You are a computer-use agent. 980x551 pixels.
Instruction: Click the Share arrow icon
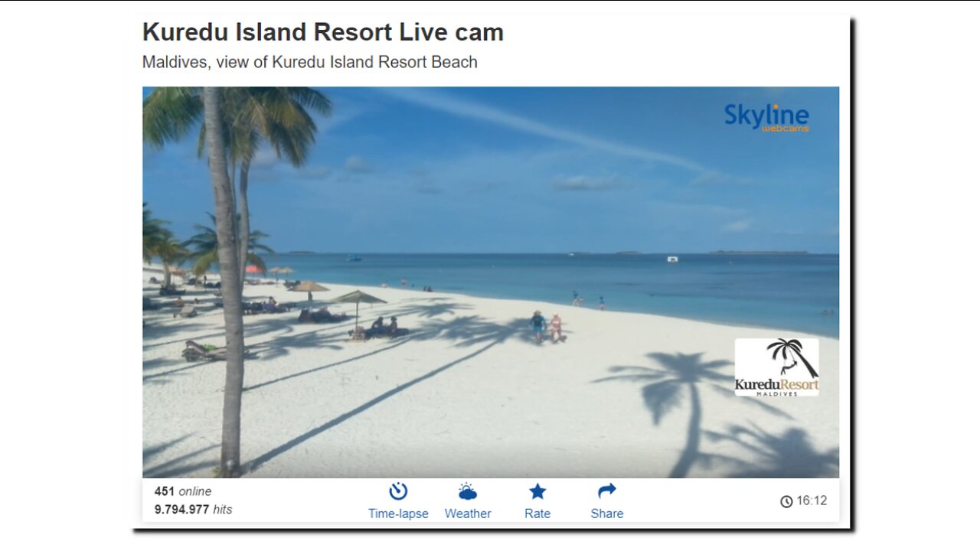[x=607, y=491]
